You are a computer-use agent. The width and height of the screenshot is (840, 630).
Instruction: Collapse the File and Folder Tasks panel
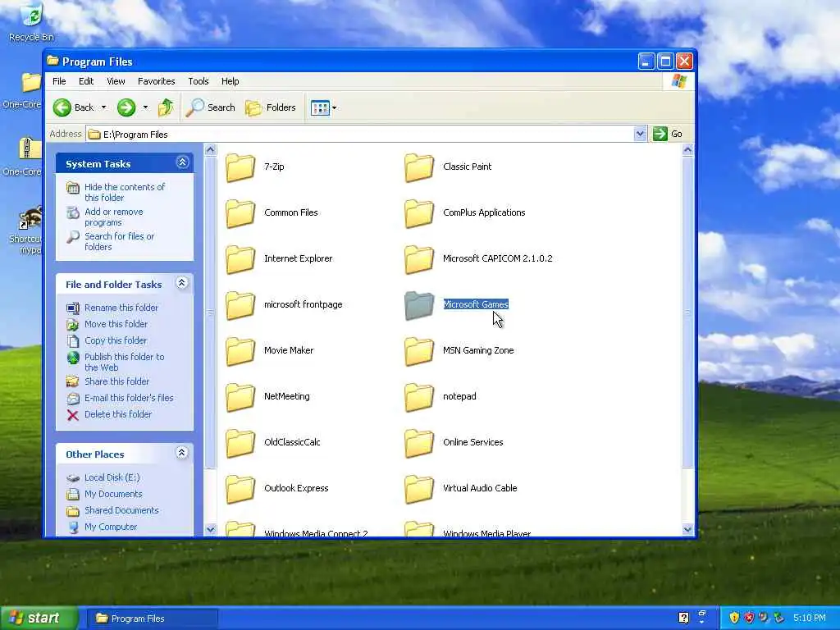pyautogui.click(x=182, y=283)
